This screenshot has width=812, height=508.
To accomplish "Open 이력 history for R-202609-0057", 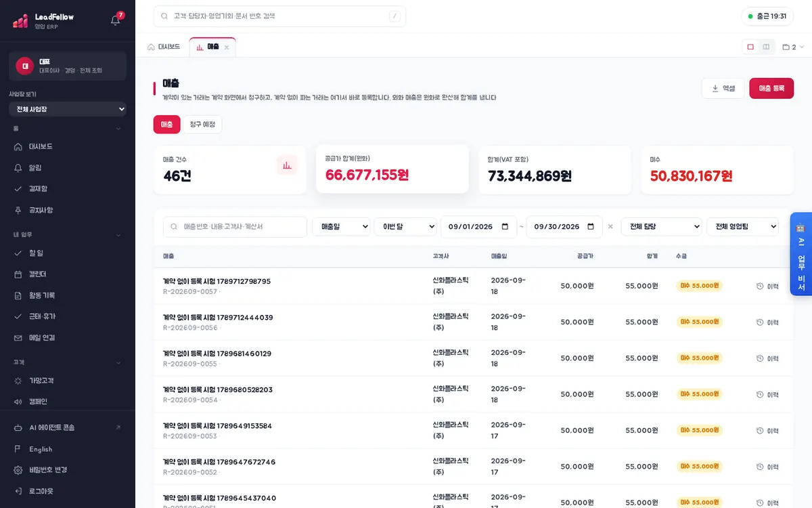I will coord(767,286).
